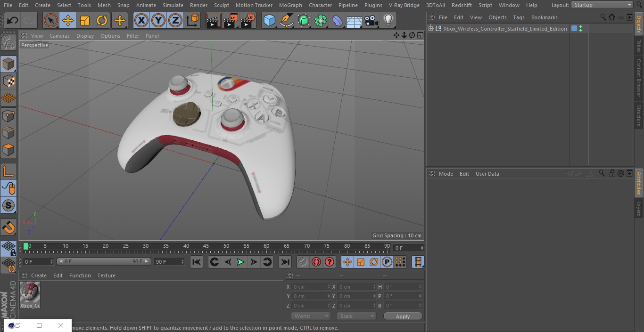Click Make Editable icon in left sidebar

point(8,43)
